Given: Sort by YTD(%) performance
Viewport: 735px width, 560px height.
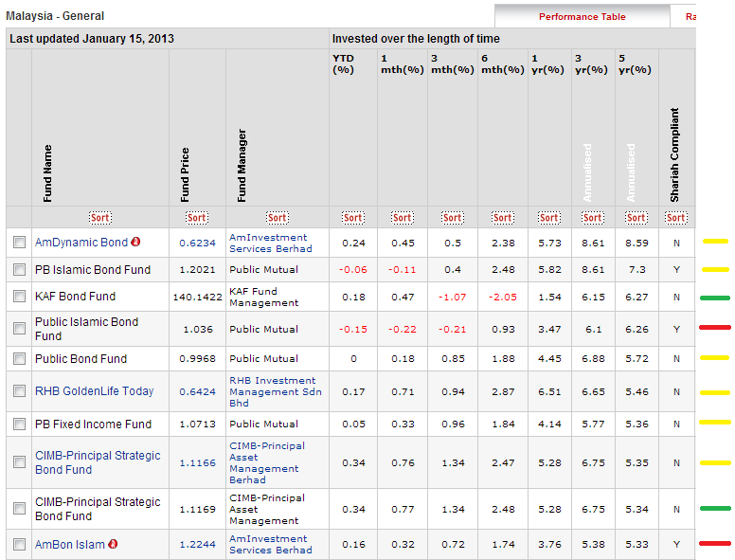Looking at the screenshot, I should pos(352,218).
